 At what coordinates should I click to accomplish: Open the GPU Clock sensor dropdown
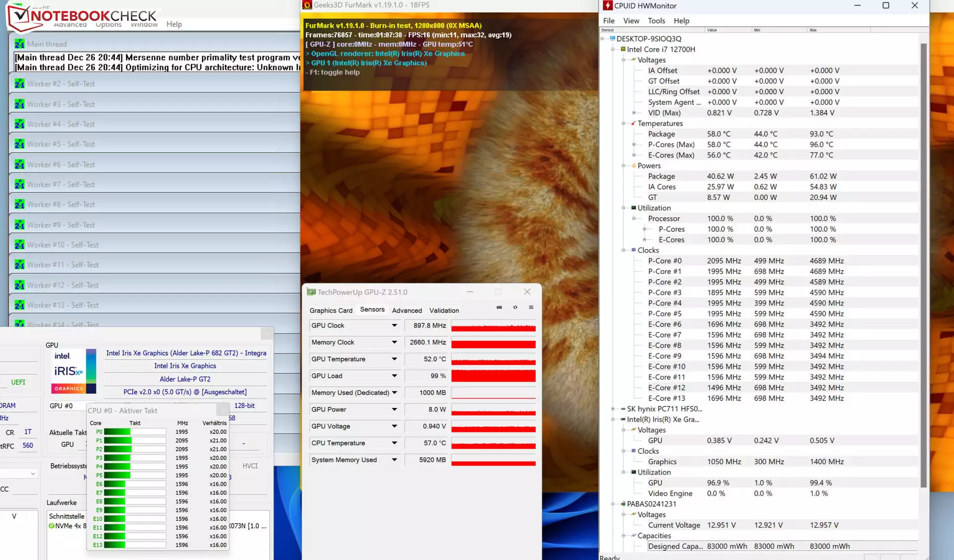tap(395, 326)
